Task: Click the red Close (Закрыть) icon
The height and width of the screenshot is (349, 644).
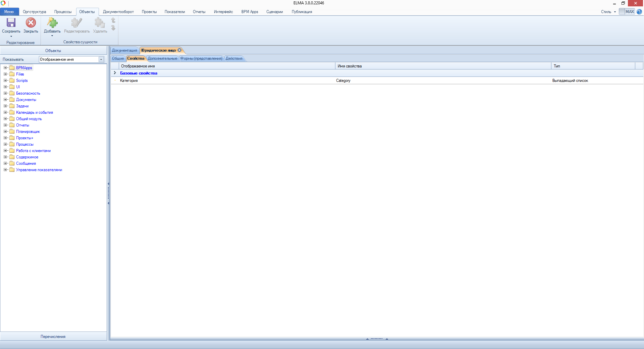Action: (x=31, y=23)
